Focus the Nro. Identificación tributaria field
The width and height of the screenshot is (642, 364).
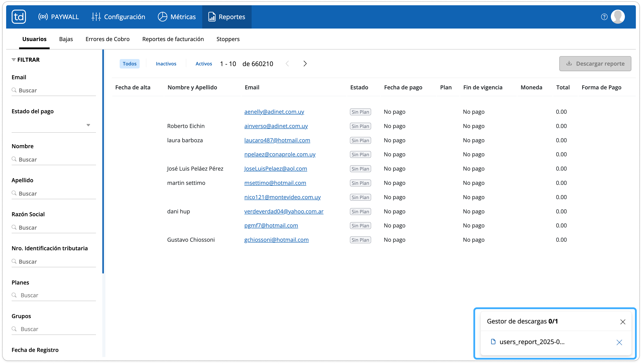[x=54, y=261]
